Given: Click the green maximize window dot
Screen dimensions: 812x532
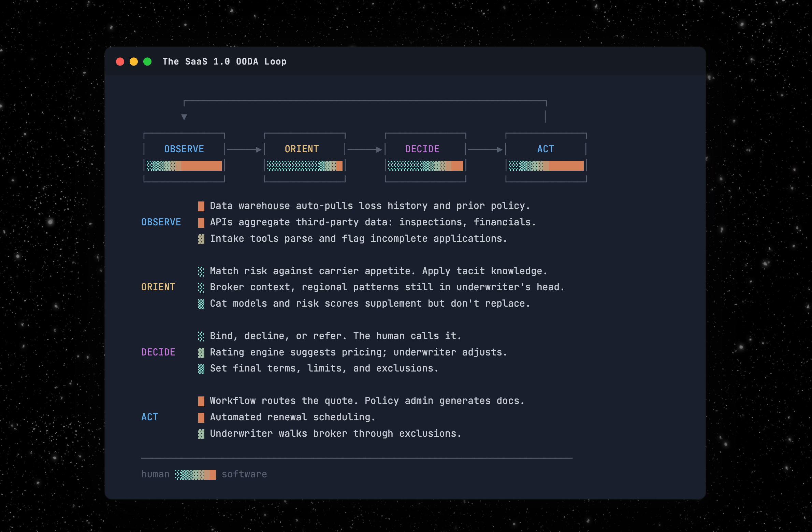Looking at the screenshot, I should point(147,61).
